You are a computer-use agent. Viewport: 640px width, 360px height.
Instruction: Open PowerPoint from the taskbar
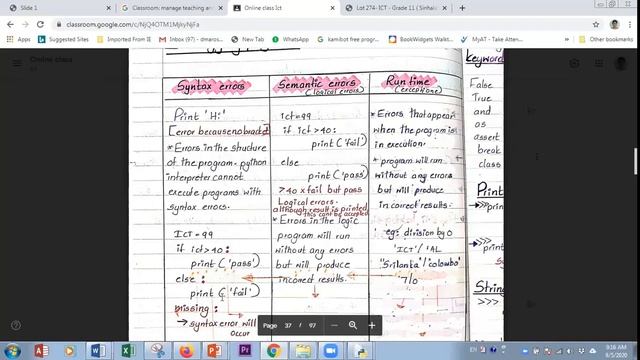[x=214, y=351]
